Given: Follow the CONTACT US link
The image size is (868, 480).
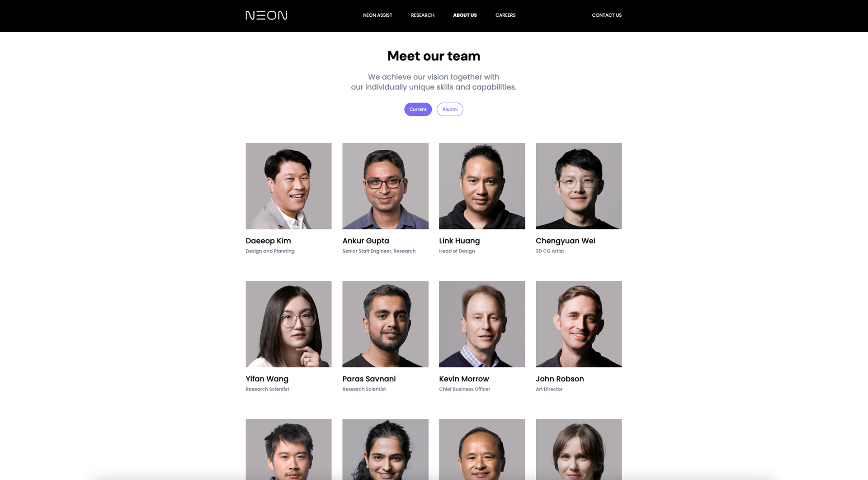Looking at the screenshot, I should 607,15.
